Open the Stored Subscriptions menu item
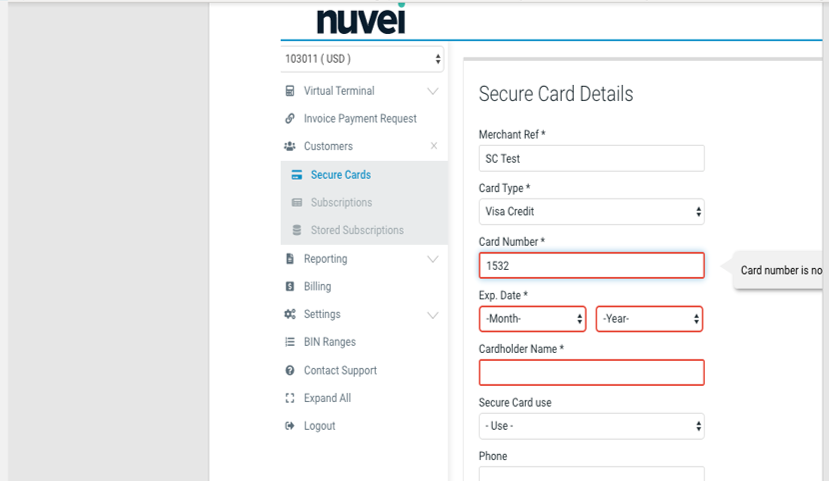This screenshot has height=481, width=829. (x=357, y=230)
